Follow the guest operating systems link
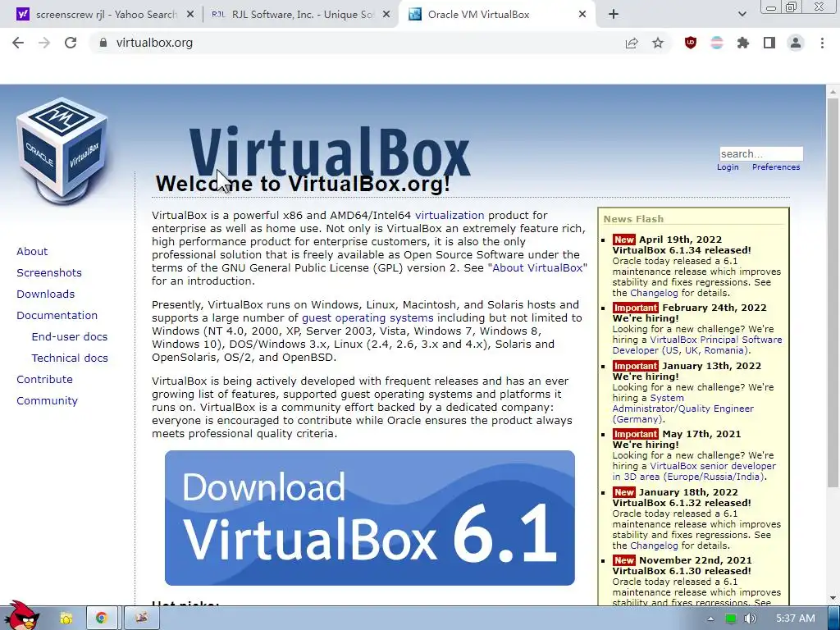Image resolution: width=840 pixels, height=630 pixels. [x=367, y=317]
